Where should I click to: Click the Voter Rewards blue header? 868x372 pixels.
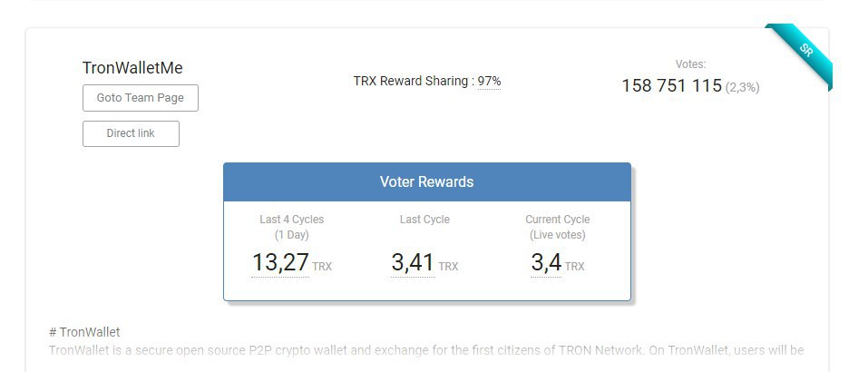coord(427,182)
